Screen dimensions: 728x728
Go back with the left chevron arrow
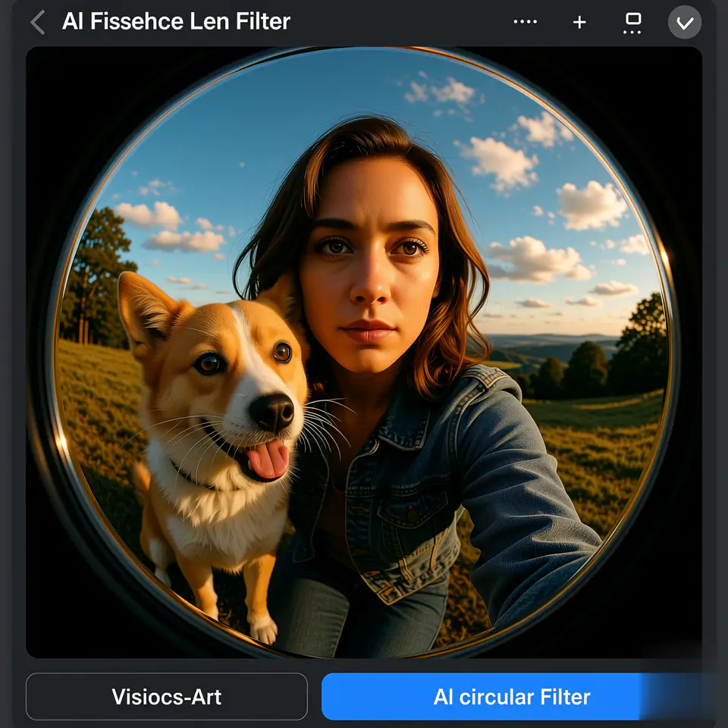[38, 22]
